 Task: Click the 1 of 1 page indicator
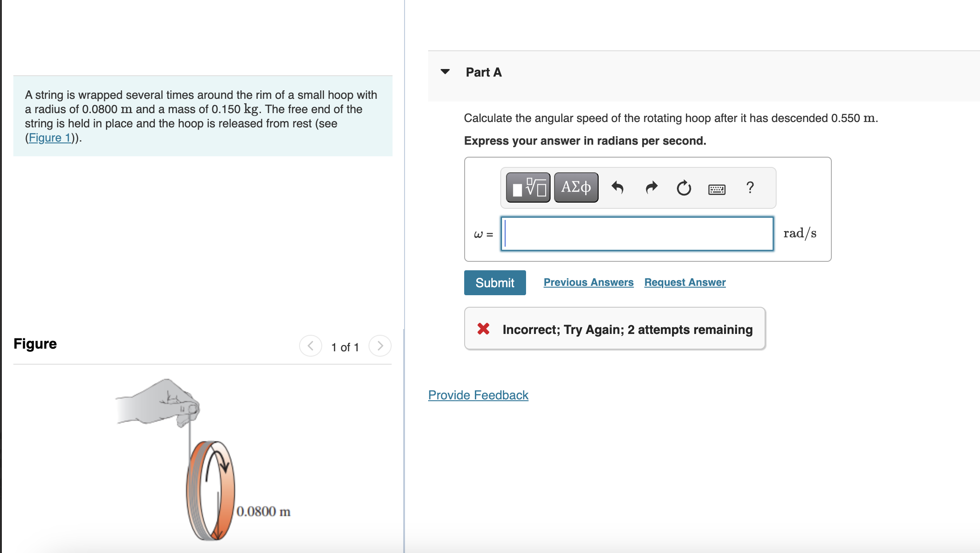(x=344, y=347)
